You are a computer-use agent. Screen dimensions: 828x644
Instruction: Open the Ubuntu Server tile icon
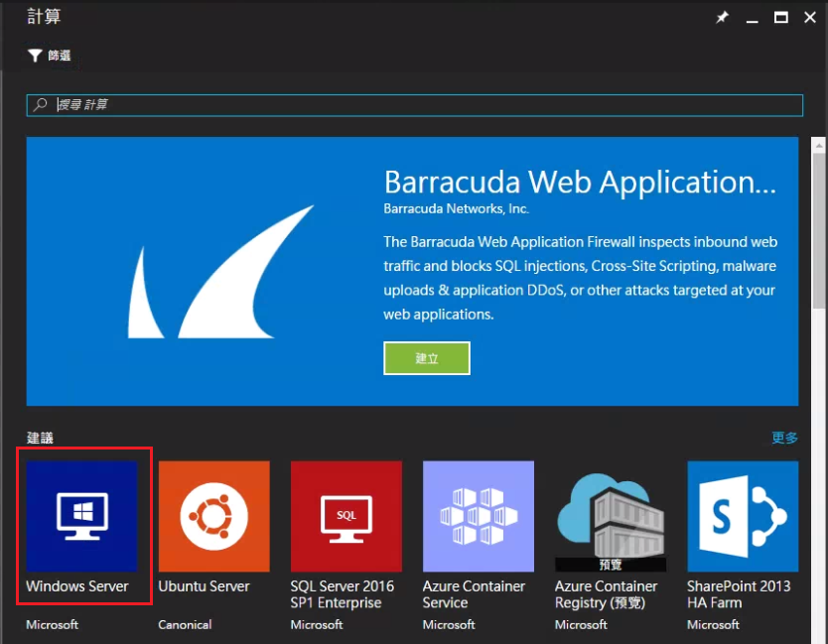tap(213, 516)
